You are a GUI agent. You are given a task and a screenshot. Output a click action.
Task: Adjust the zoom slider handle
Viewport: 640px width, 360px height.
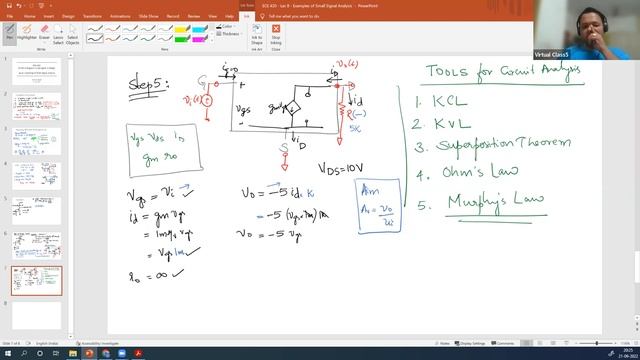click(597, 343)
